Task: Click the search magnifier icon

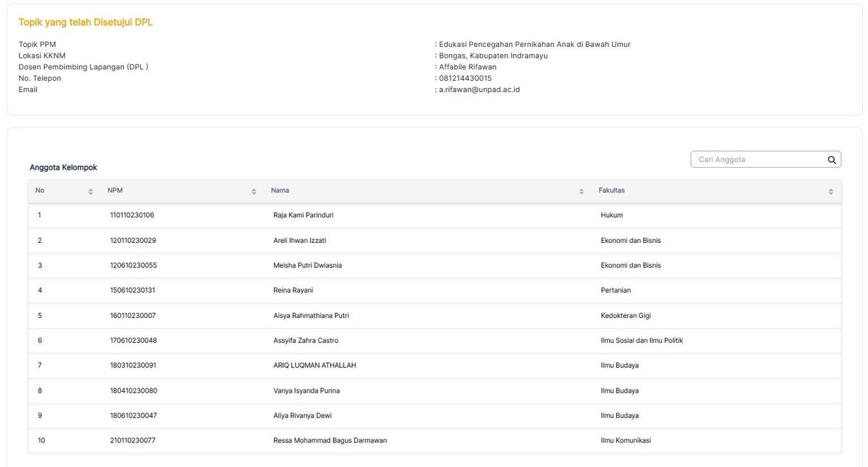Action: [832, 160]
